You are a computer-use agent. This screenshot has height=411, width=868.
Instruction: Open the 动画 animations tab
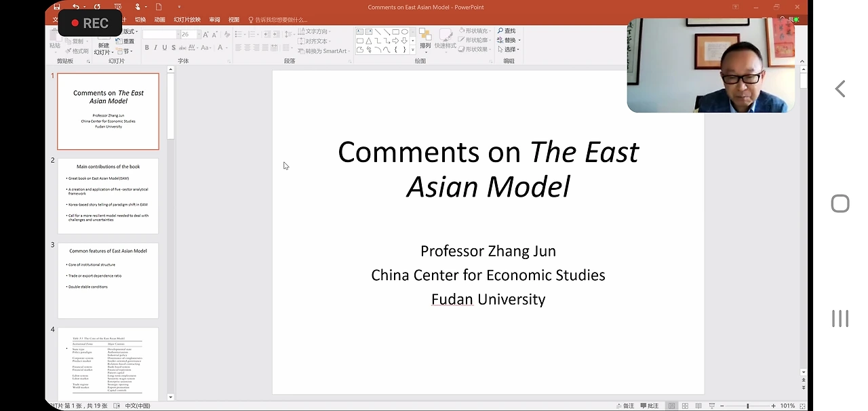(x=159, y=20)
